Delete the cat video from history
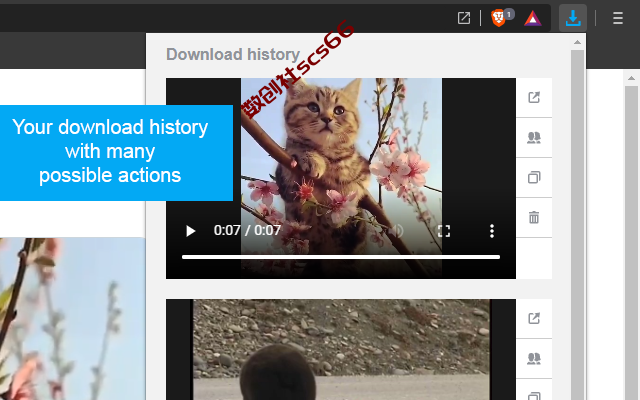Viewport: 640px width, 400px height. point(534,218)
